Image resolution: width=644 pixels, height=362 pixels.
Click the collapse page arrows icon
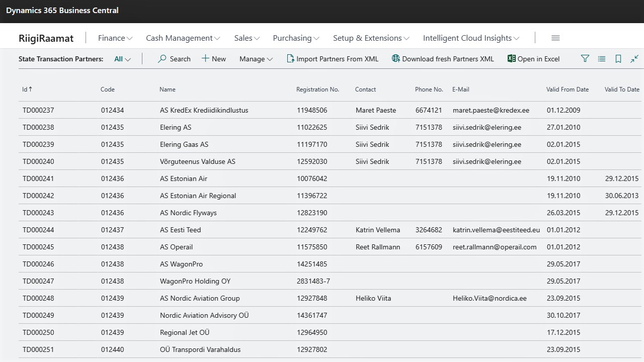634,59
